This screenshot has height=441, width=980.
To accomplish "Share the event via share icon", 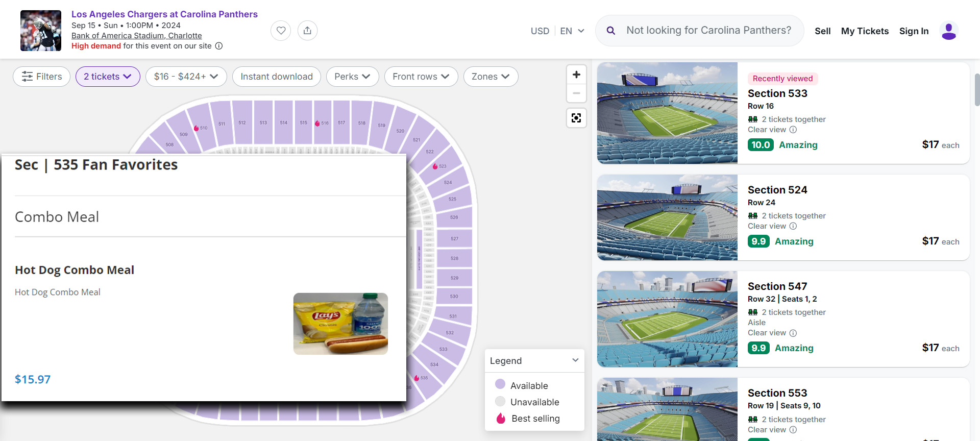I will pyautogui.click(x=307, y=31).
